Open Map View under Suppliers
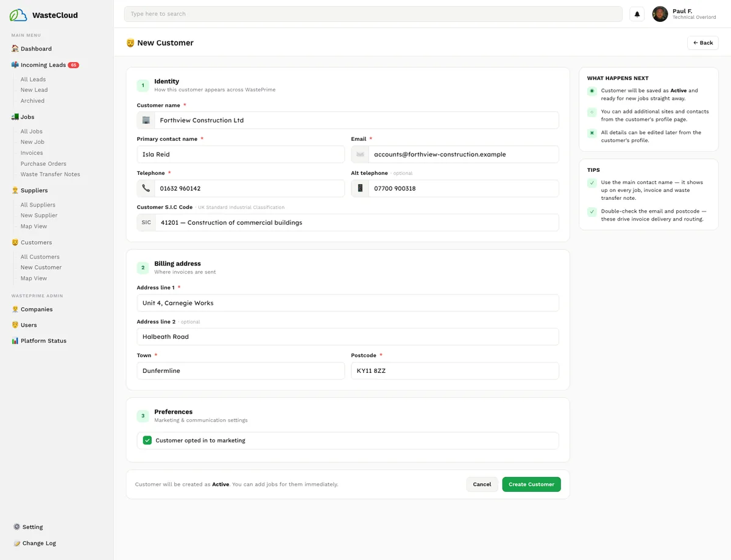 34,227
